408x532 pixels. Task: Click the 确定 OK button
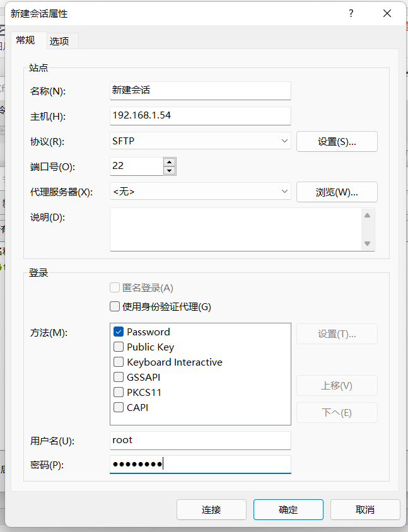(x=288, y=509)
